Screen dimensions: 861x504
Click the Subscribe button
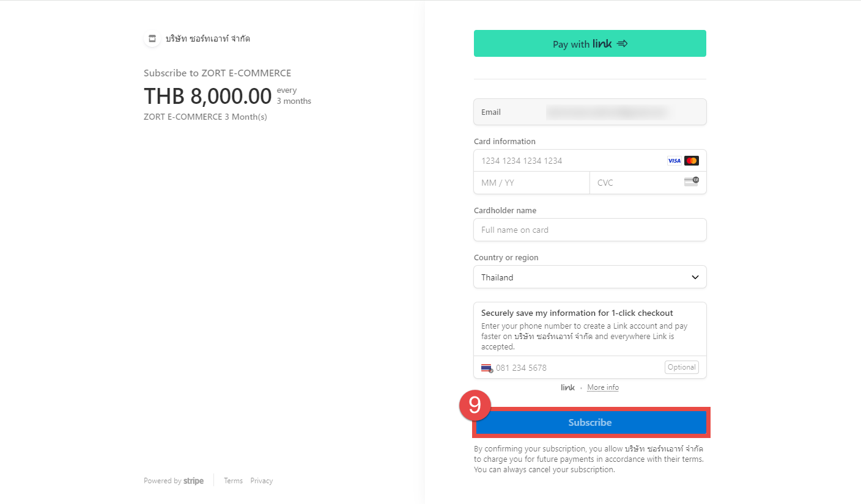click(590, 422)
